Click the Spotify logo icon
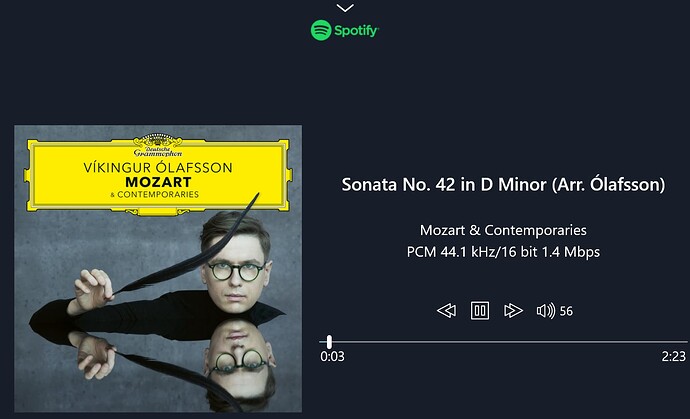 [321, 30]
